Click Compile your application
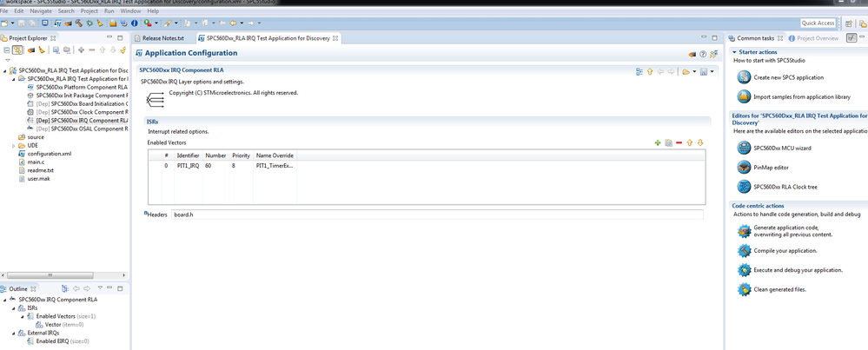This screenshot has height=350, width=868. tap(785, 250)
